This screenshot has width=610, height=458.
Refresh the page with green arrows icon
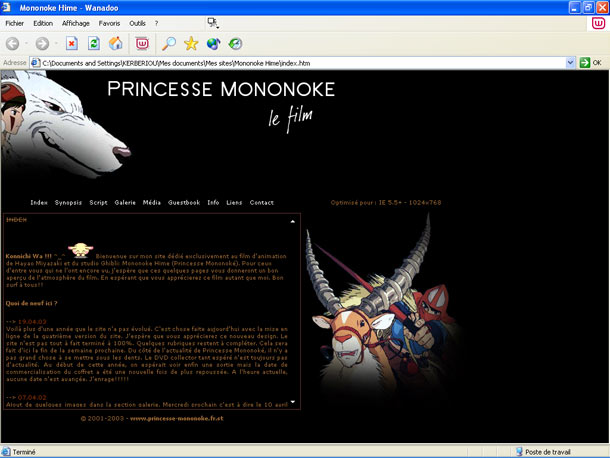(94, 44)
